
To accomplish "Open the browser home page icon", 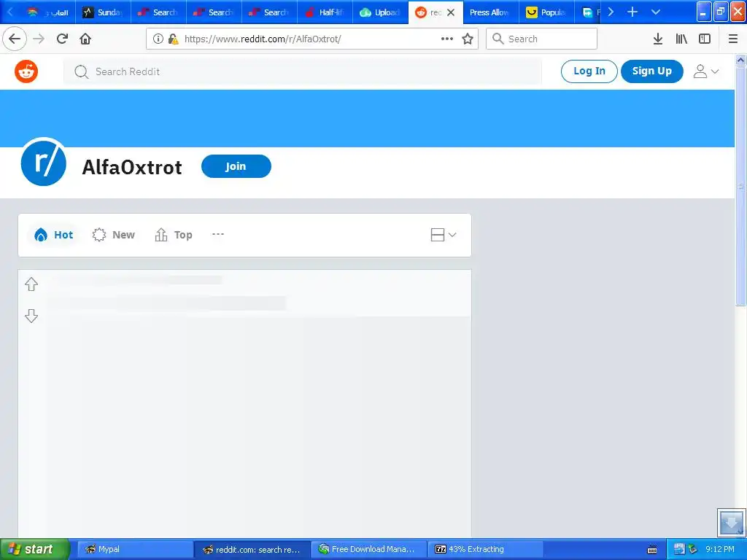I will pos(85,39).
